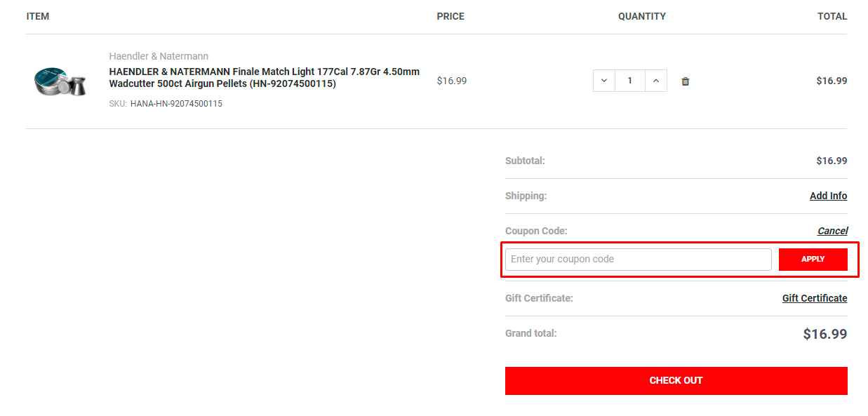Select the TOTAL column header
This screenshot has width=868, height=416.
[832, 16]
